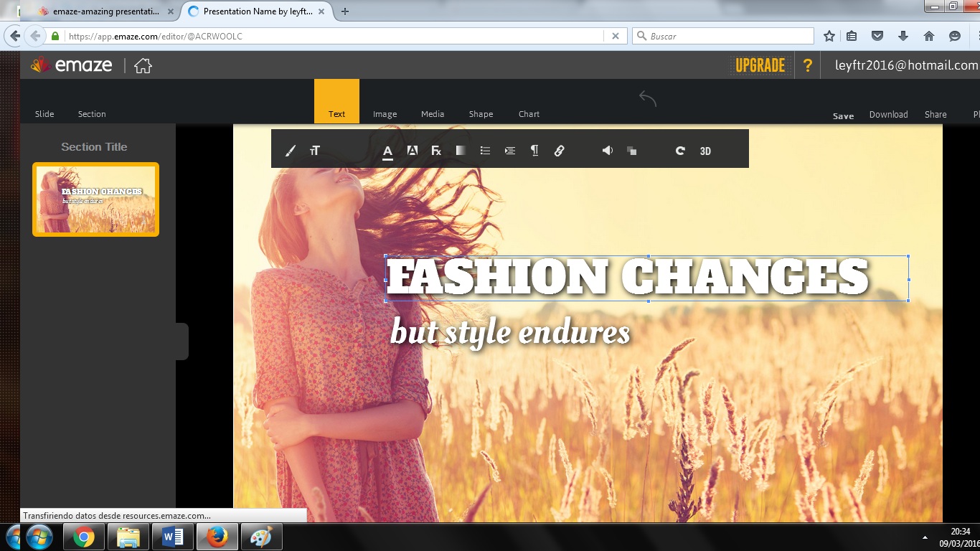Click the 'but style endures' subtitle text
This screenshot has height=551, width=980.
click(x=510, y=333)
